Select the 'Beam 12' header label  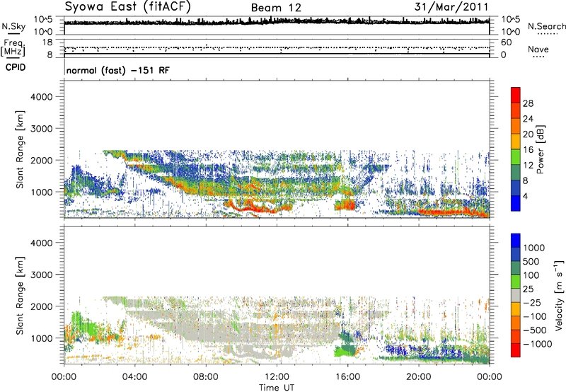tap(276, 8)
